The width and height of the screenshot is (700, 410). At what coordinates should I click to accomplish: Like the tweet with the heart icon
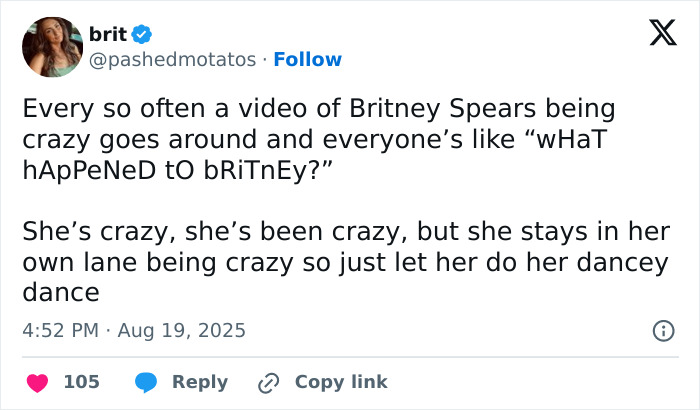[37, 382]
